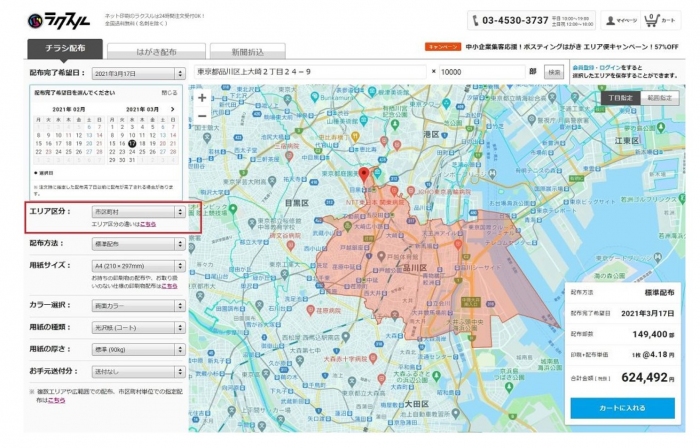
Task: Go to next month in calendar
Action: pyautogui.click(x=174, y=107)
